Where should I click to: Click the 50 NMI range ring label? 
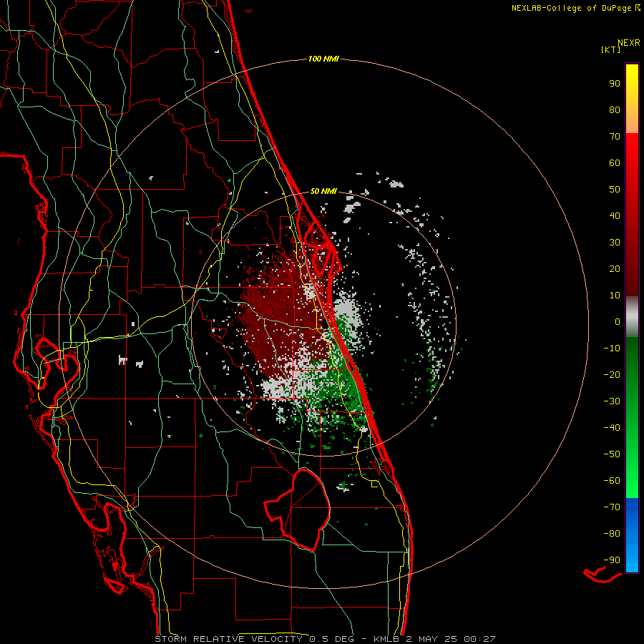[x=323, y=191]
